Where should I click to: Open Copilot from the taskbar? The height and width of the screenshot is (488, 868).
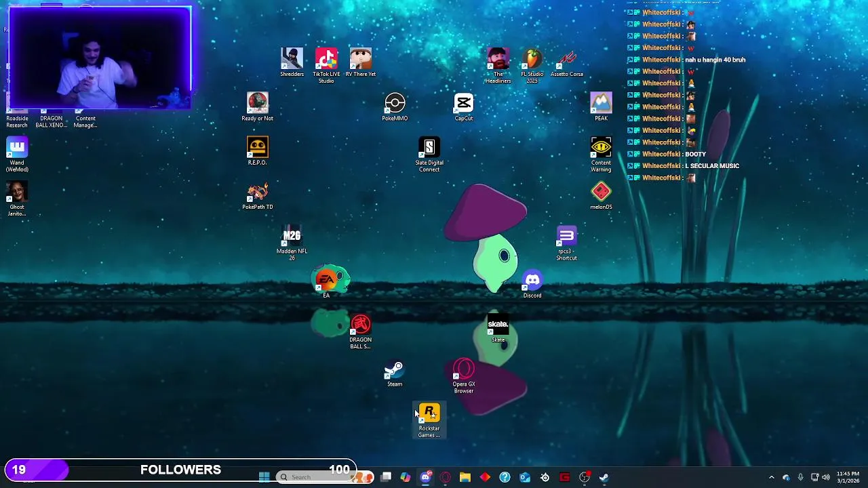(406, 477)
